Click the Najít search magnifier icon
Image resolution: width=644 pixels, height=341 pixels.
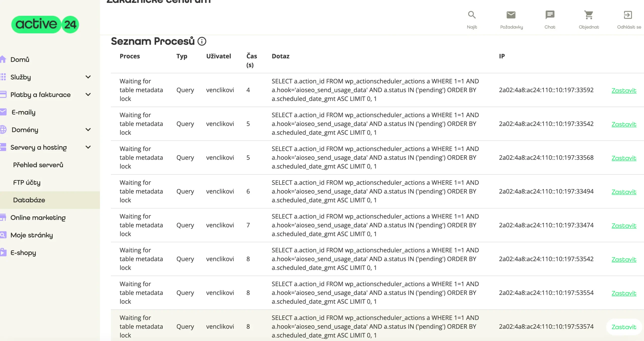point(472,15)
